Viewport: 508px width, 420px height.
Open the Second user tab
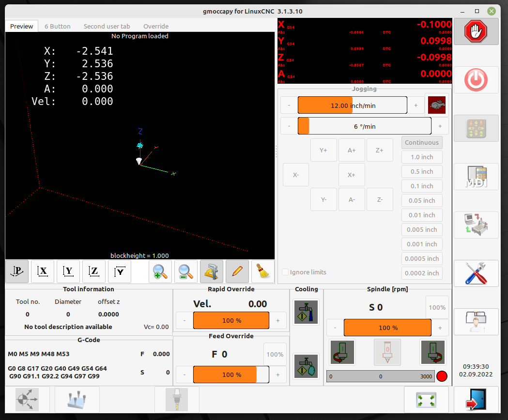point(107,26)
